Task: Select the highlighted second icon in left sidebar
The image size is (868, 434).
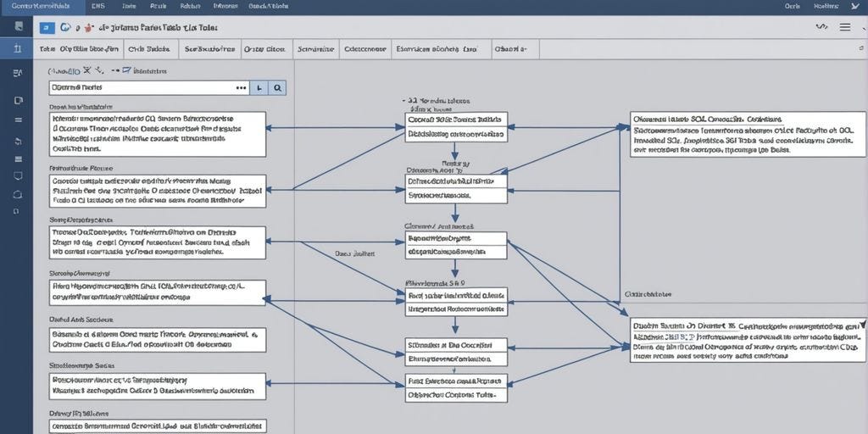Action: 17,48
